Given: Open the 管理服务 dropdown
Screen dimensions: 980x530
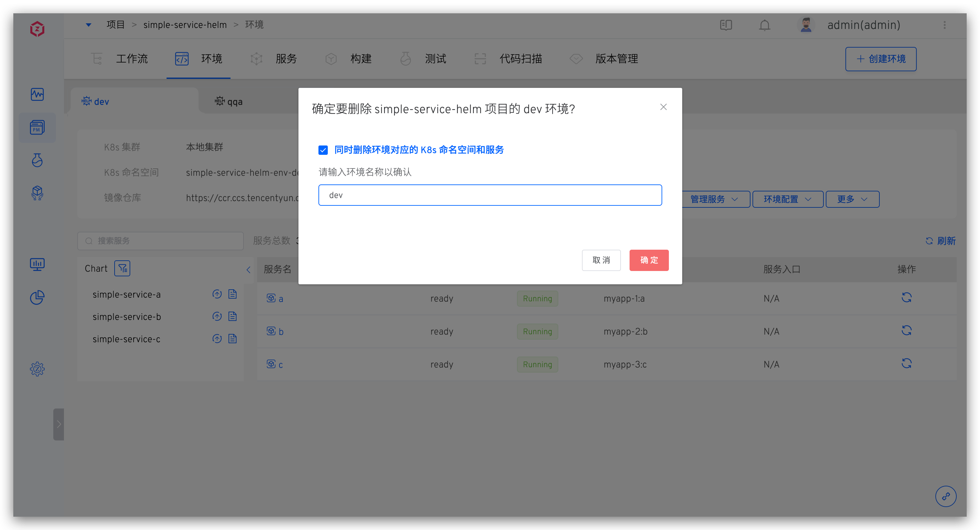Looking at the screenshot, I should pyautogui.click(x=715, y=199).
